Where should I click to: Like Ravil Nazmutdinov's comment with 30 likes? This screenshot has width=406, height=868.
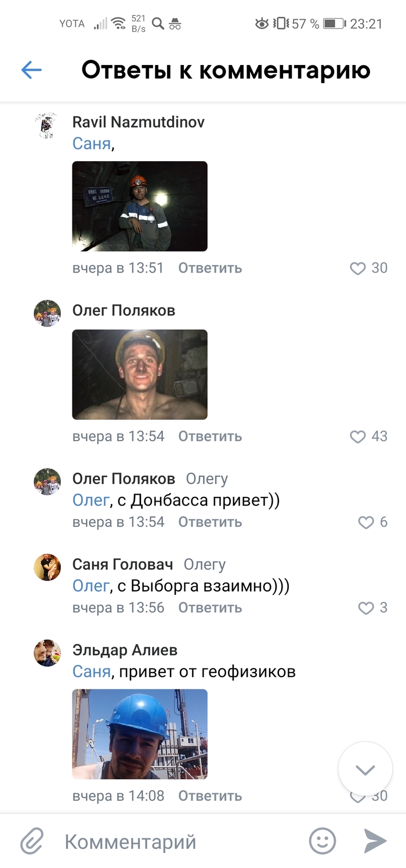(x=358, y=268)
